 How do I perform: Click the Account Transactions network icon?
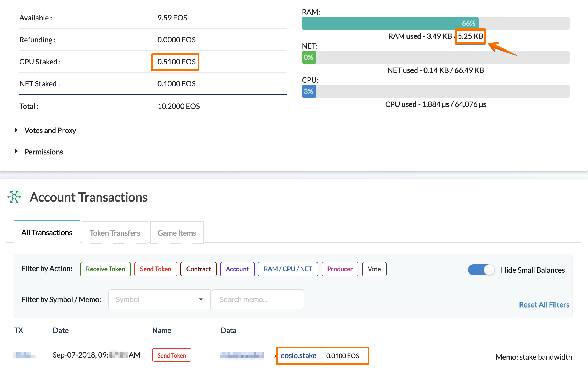pos(14,196)
